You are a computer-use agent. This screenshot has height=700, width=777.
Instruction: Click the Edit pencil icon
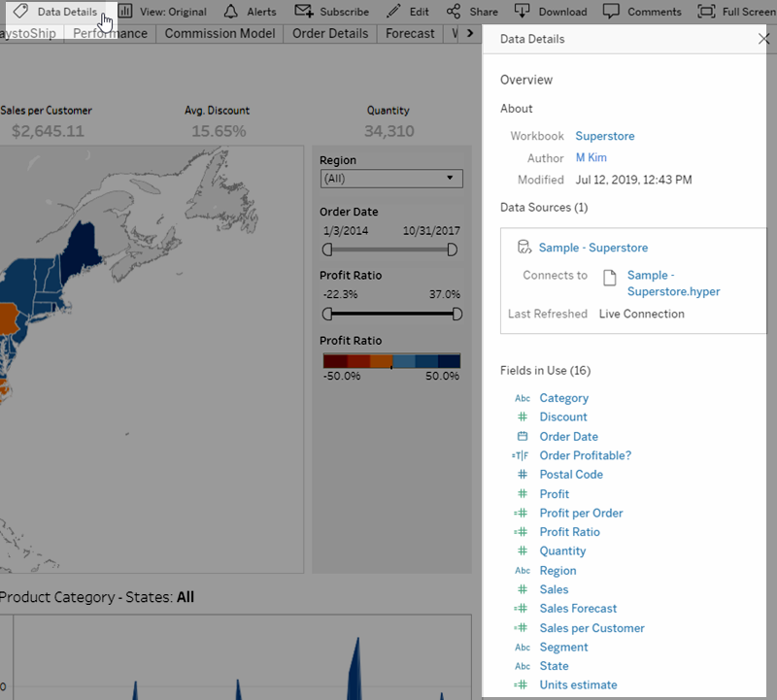393,11
